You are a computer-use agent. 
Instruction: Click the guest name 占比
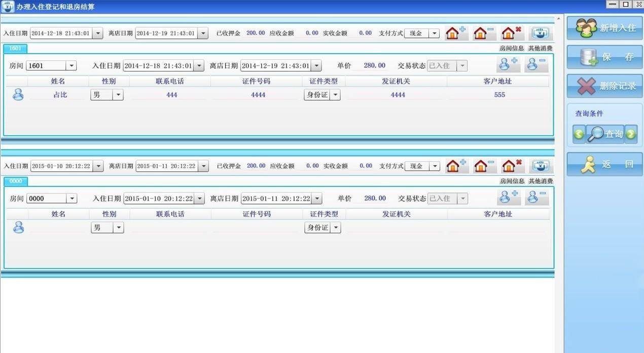pos(60,95)
